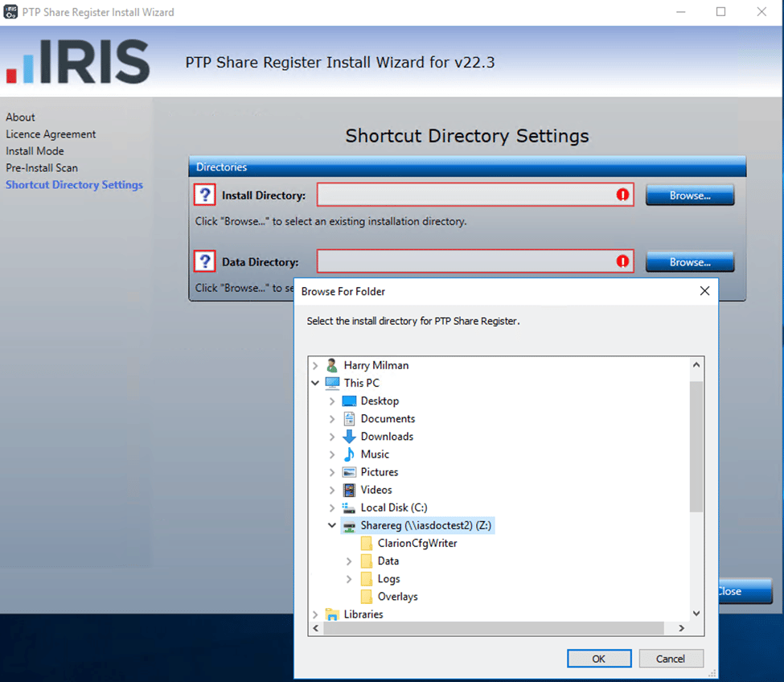Click the Install Directory red error indicator
Viewport: 784px width, 682px height.
pos(622,195)
